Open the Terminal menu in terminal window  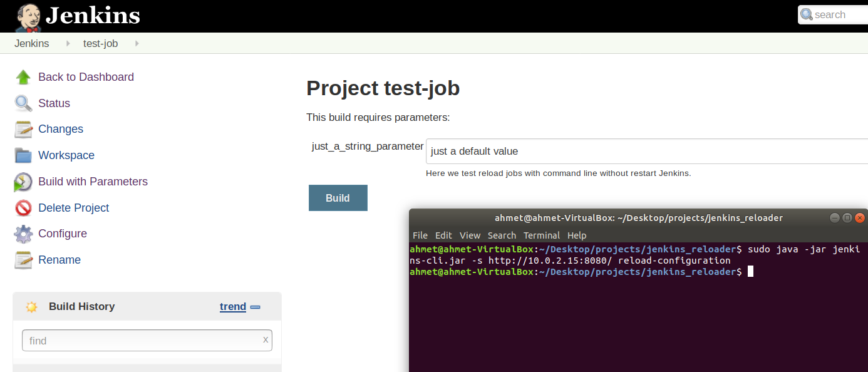(541, 235)
